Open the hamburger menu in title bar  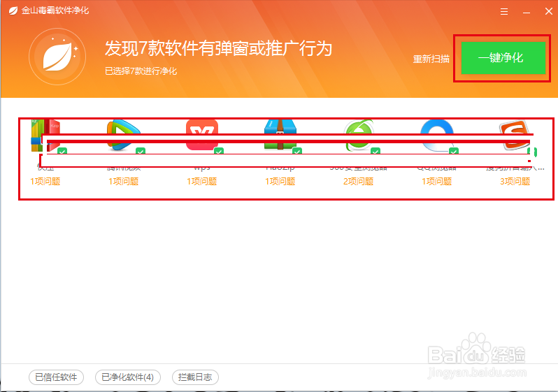coord(504,12)
